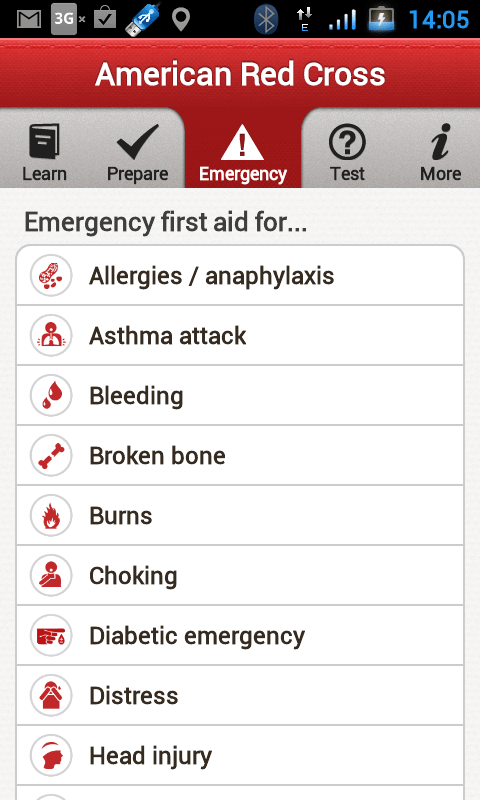Switch to the Prepare tab
Screen dimensions: 480x800
pos(137,152)
